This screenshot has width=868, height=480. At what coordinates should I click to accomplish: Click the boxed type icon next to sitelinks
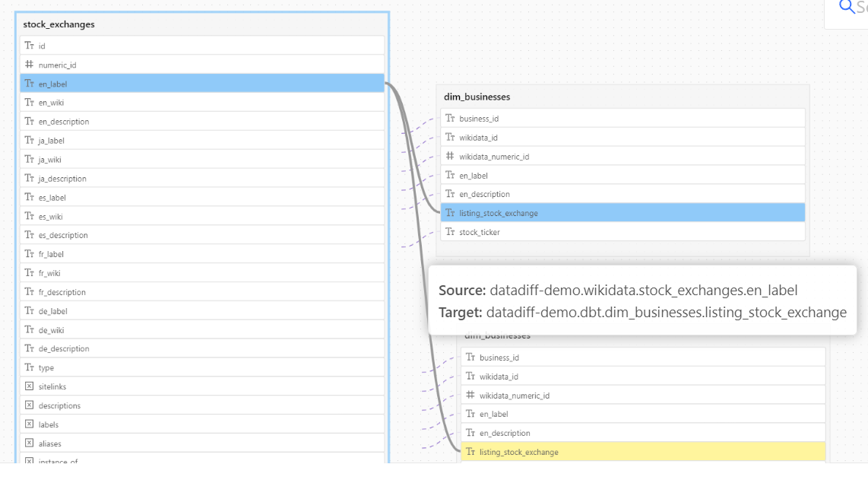pyautogui.click(x=29, y=386)
